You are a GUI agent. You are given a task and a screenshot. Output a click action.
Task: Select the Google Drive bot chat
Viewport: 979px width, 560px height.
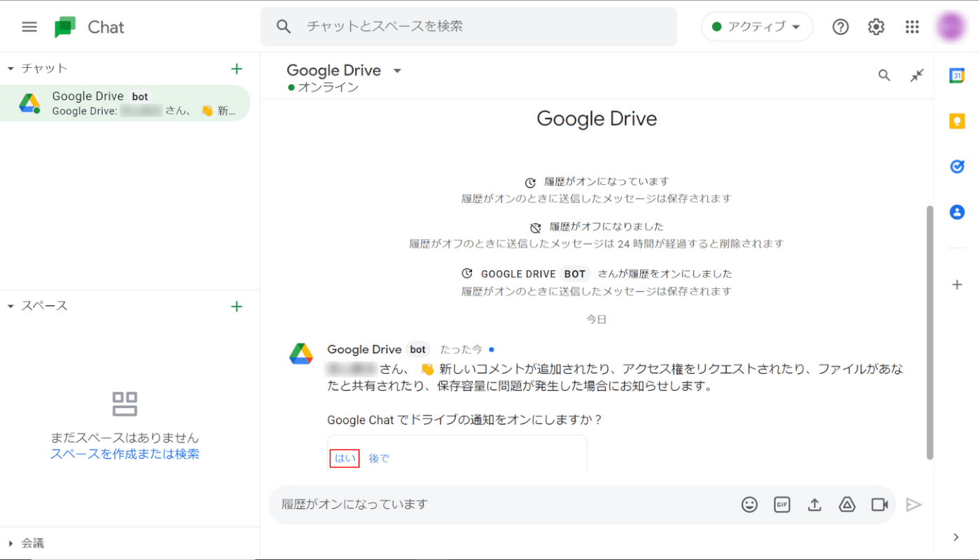tap(125, 103)
